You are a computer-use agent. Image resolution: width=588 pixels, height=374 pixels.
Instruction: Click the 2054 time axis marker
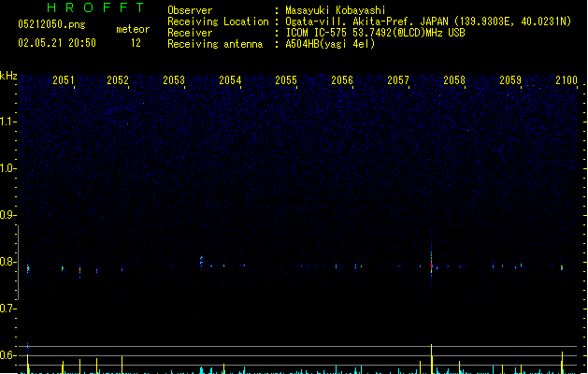pyautogui.click(x=230, y=80)
